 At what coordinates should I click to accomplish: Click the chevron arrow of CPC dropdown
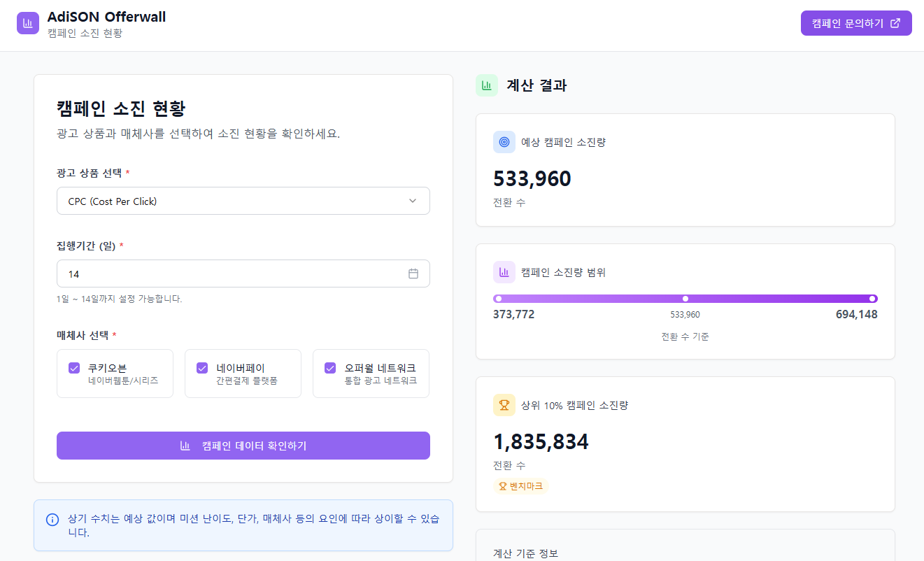click(413, 201)
